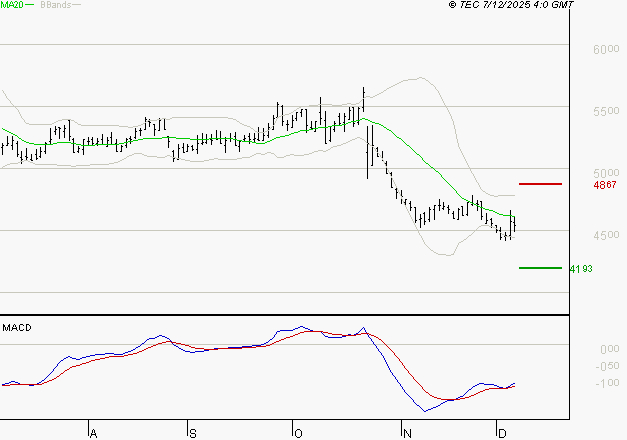Click the MACD panel label
Screen dimensions: 627x440
[17, 328]
